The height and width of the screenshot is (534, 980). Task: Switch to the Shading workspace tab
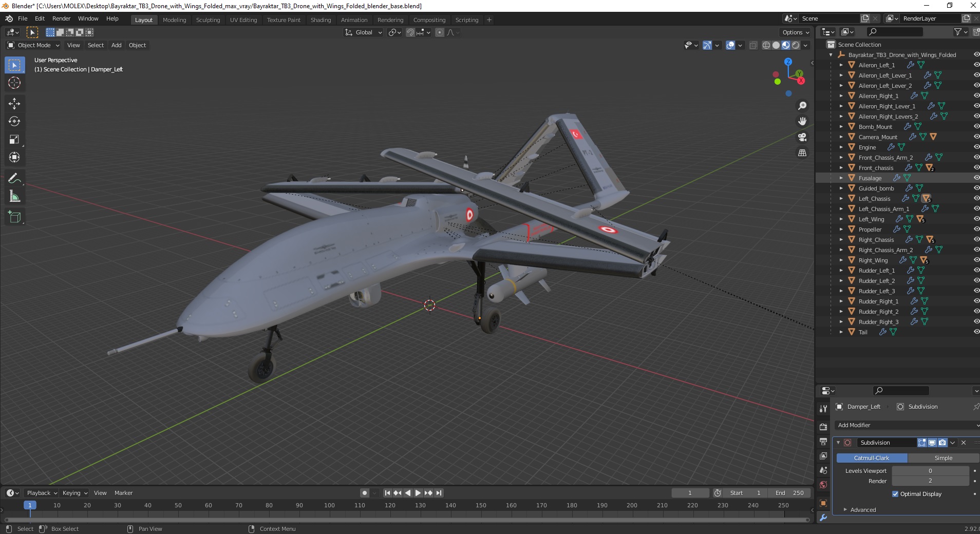[321, 20]
